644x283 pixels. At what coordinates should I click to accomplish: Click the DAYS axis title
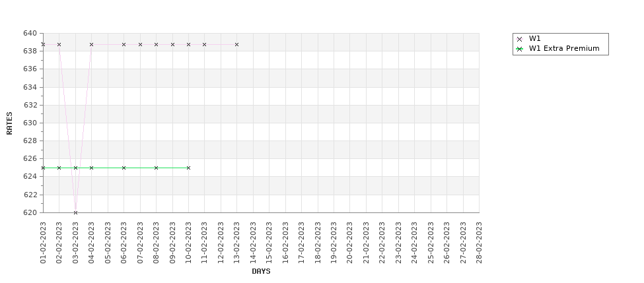[x=261, y=271]
